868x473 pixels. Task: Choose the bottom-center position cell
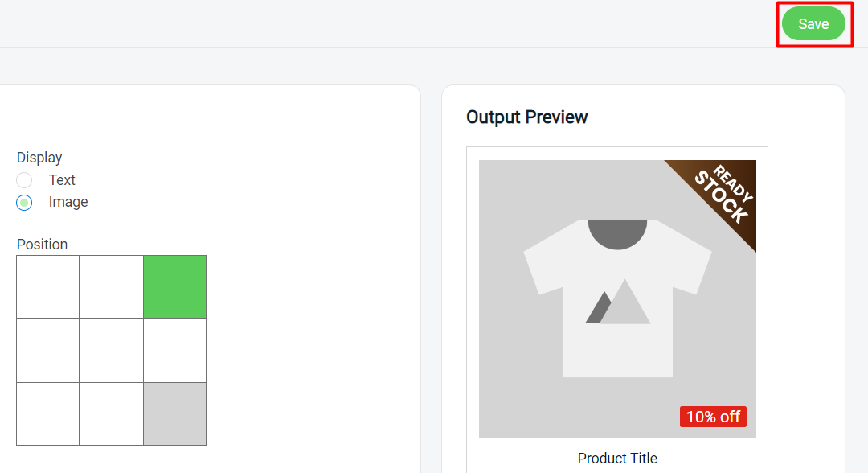(x=111, y=413)
